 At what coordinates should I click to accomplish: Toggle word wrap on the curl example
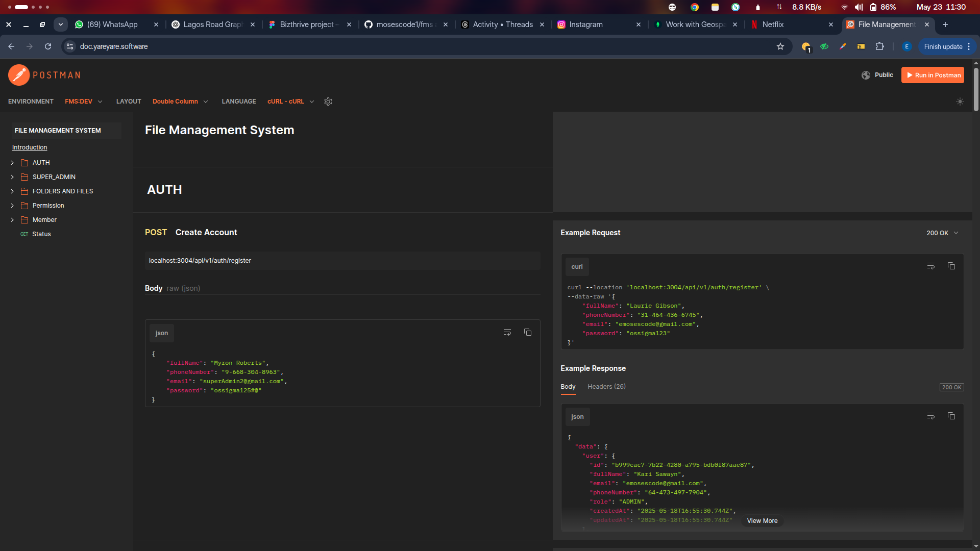pyautogui.click(x=931, y=266)
